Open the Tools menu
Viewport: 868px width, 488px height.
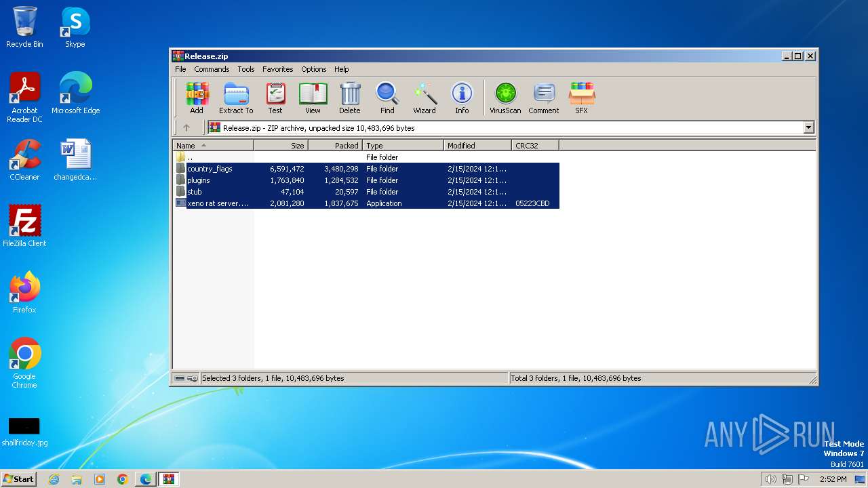pos(246,69)
